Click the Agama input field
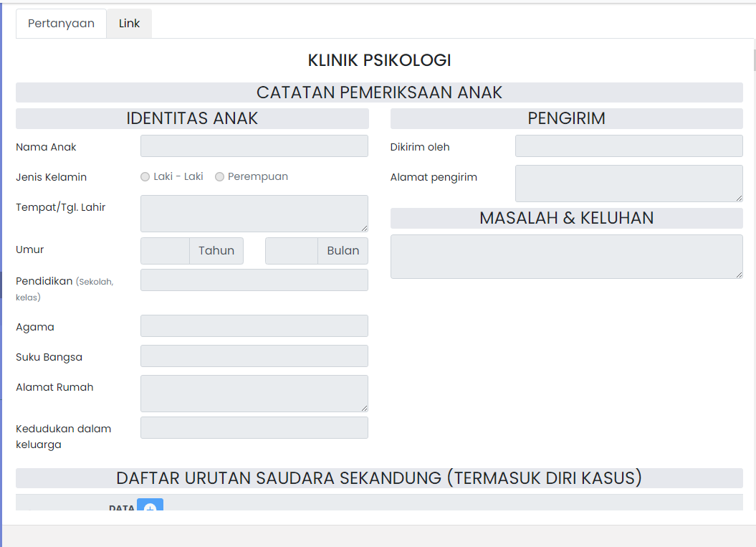The height and width of the screenshot is (547, 756). coord(254,325)
